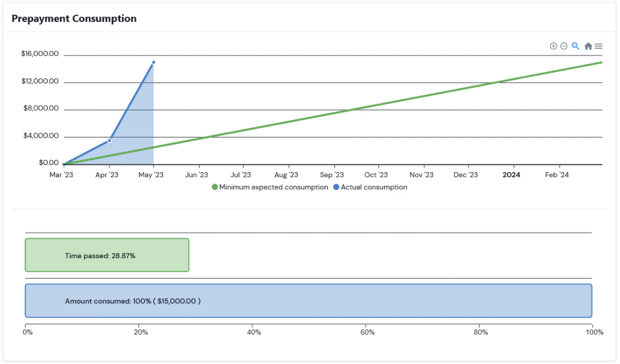Click the $16,000.00 y-axis label

click(40, 54)
